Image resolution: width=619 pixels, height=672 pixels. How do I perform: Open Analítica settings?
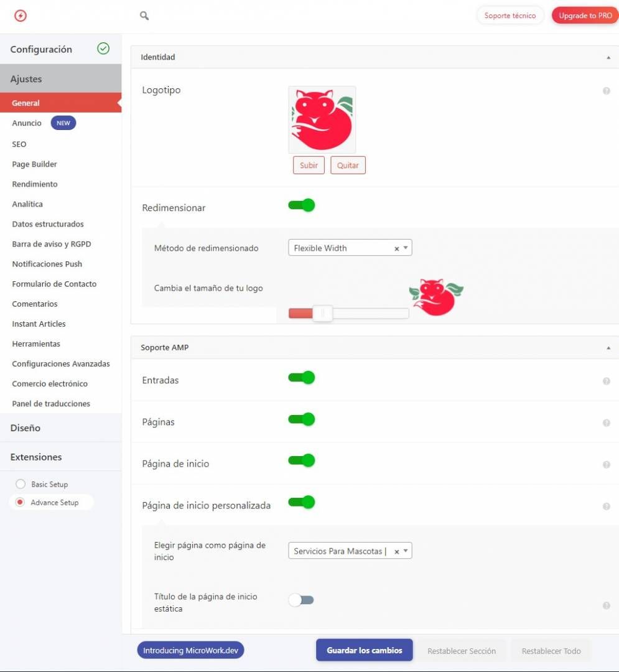click(x=27, y=204)
